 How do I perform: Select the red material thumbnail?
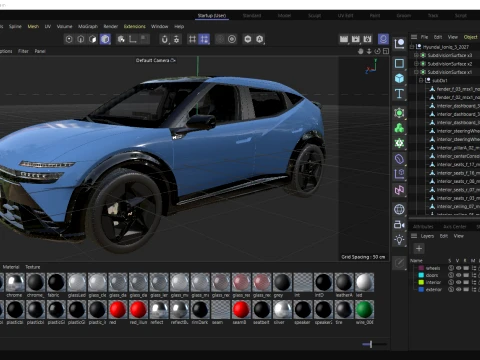pos(118,310)
